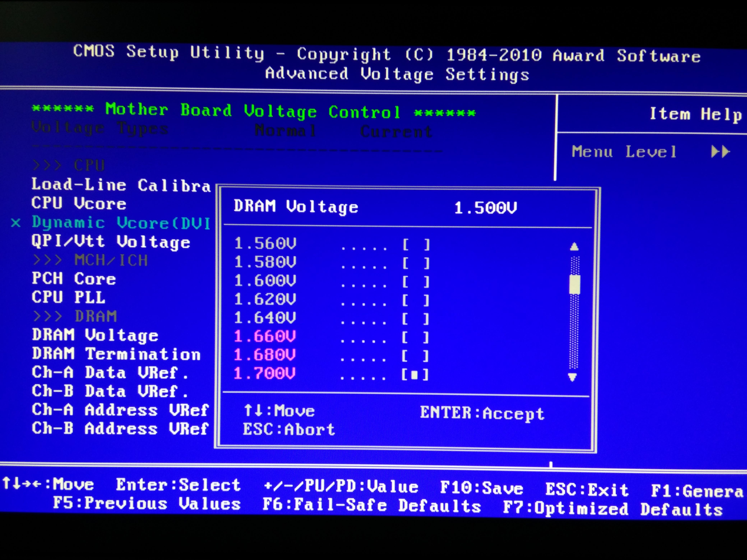Image resolution: width=747 pixels, height=560 pixels.
Task: Select the 1.700V radio option
Action: click(415, 374)
